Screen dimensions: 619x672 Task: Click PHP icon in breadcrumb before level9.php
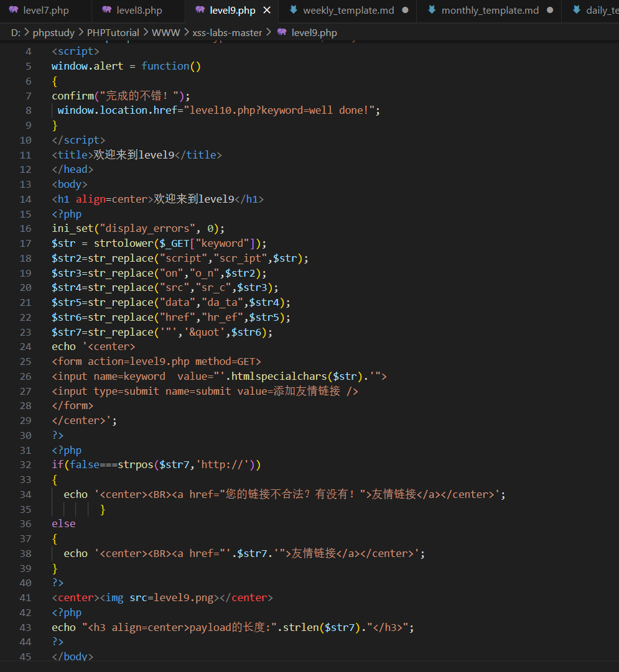282,32
